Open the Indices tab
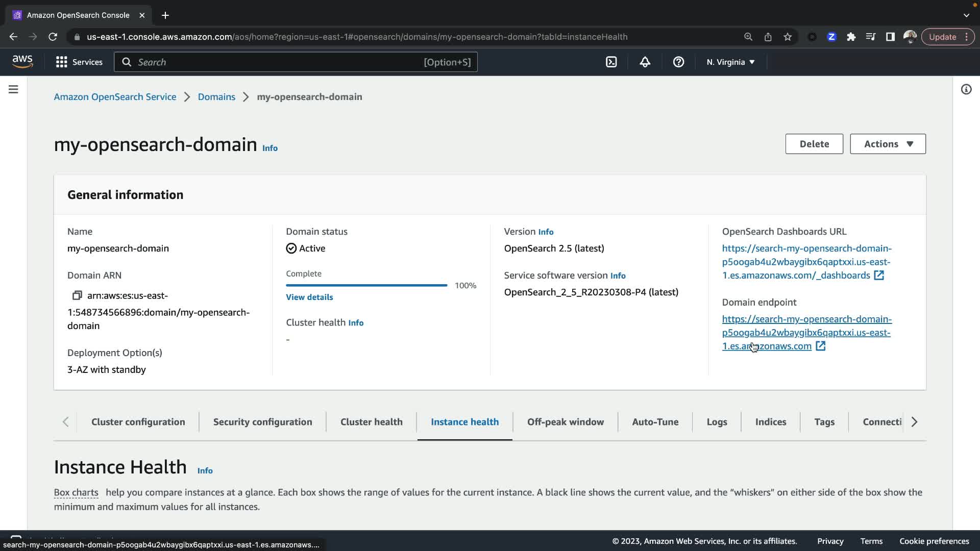Image resolution: width=980 pixels, height=551 pixels. click(770, 422)
